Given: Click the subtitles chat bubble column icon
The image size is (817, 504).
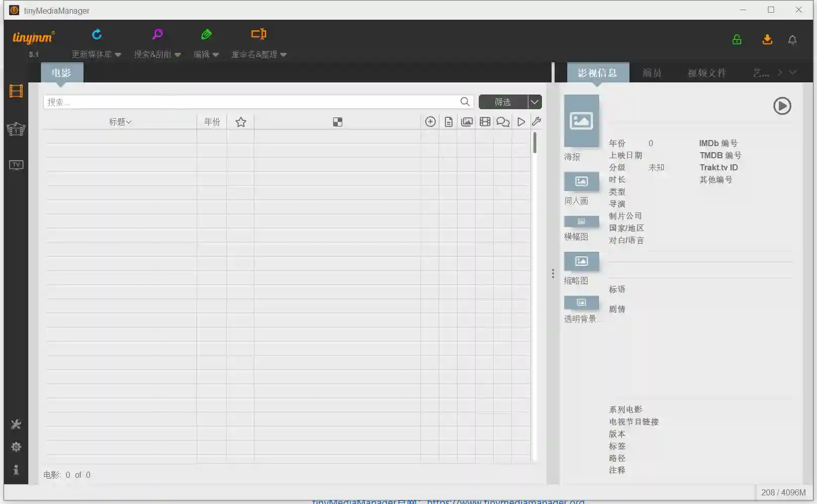Looking at the screenshot, I should 503,121.
